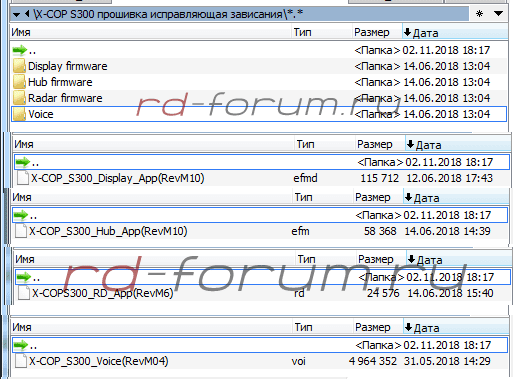Open the Radar firmware folder icon
This screenshot has height=379, width=513.
coord(19,98)
